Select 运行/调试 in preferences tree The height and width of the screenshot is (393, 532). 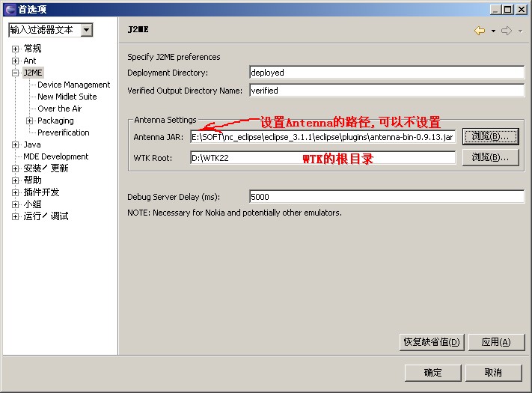(x=46, y=216)
